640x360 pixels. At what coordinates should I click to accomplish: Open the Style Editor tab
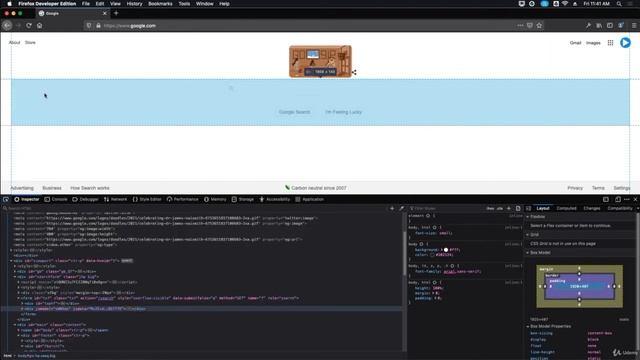pyautogui.click(x=147, y=200)
